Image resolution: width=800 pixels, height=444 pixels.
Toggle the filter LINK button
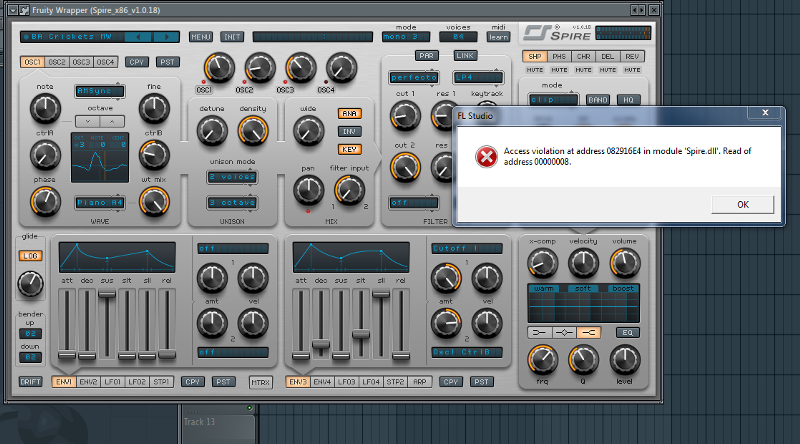(465, 55)
